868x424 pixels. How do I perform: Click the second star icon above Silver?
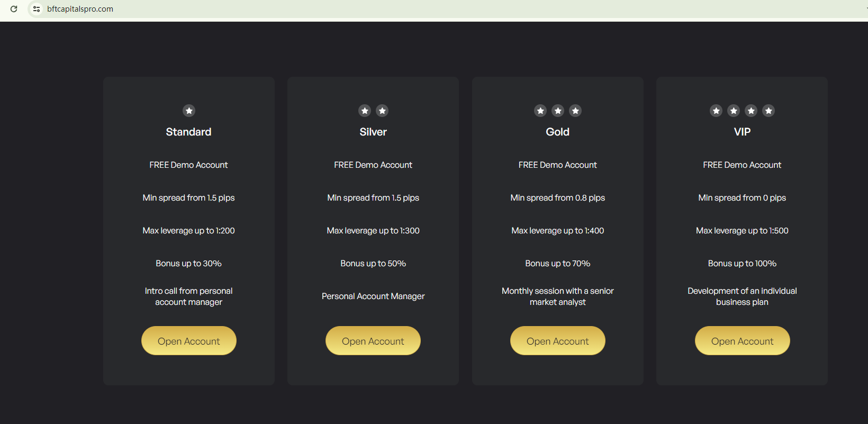coord(382,111)
